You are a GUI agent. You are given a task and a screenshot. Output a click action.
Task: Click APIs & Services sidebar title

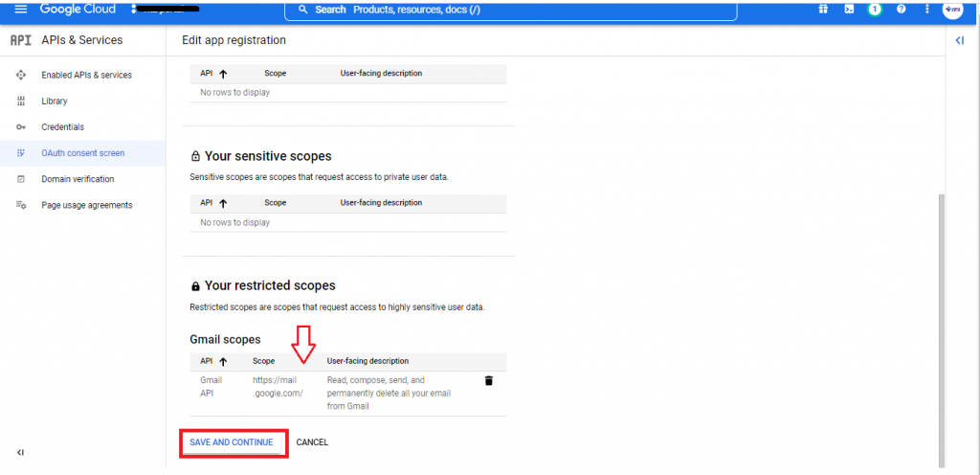tap(82, 40)
